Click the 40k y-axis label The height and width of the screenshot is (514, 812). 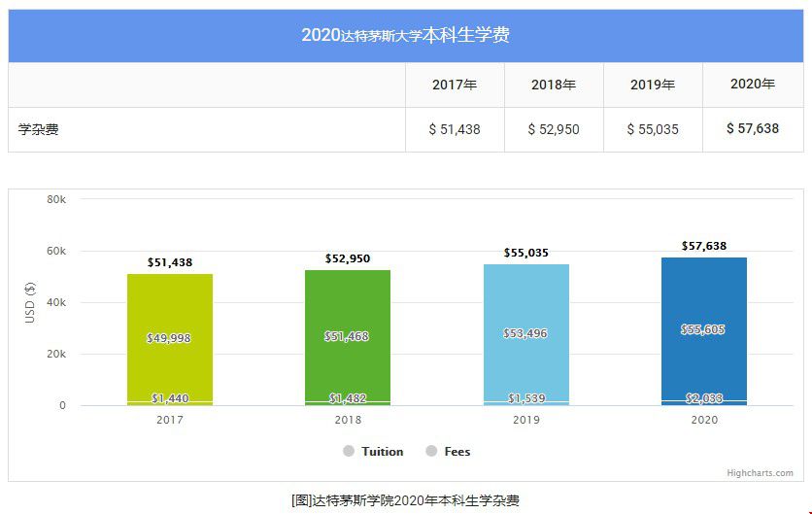(56, 302)
